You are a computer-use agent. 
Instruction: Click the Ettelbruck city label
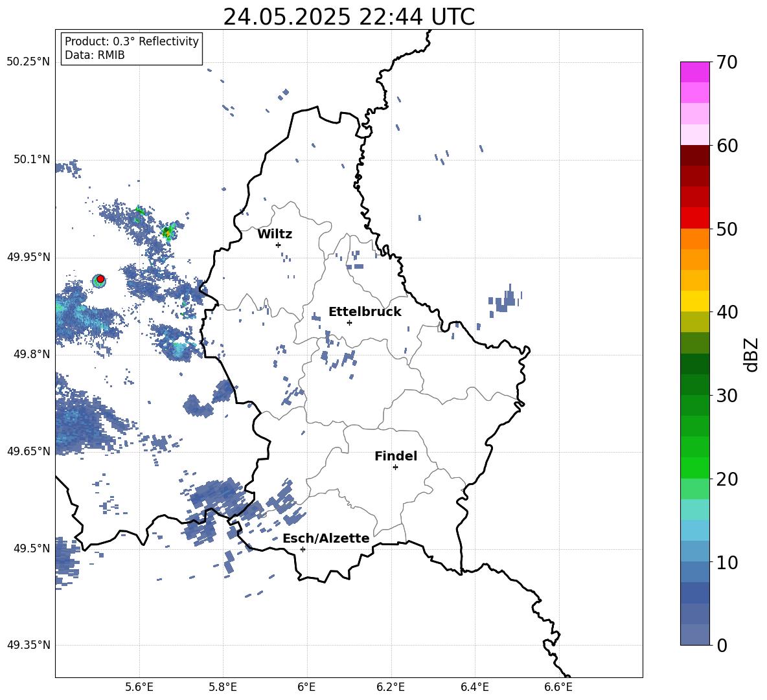click(x=365, y=312)
